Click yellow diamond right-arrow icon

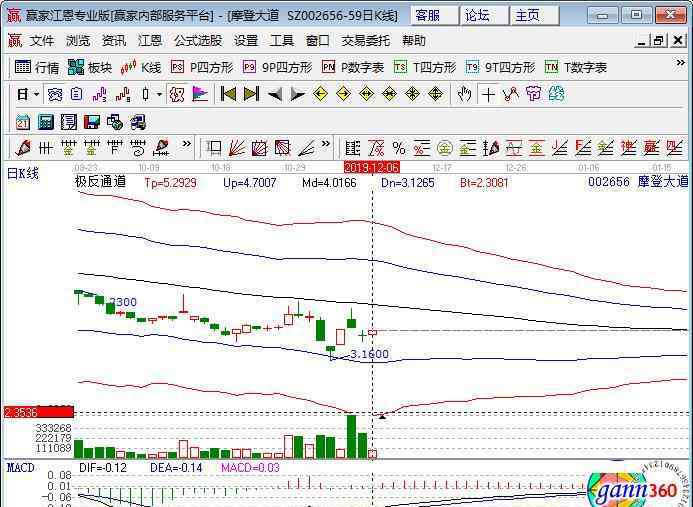point(343,94)
